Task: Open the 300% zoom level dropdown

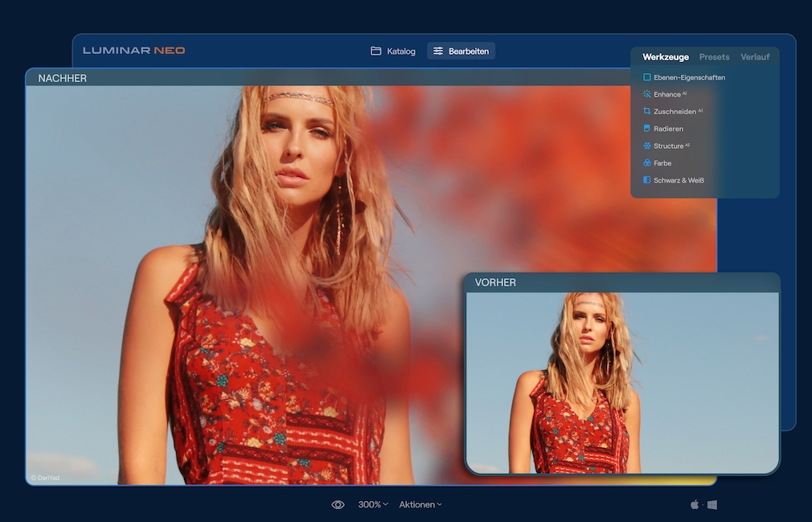Action: pos(372,504)
